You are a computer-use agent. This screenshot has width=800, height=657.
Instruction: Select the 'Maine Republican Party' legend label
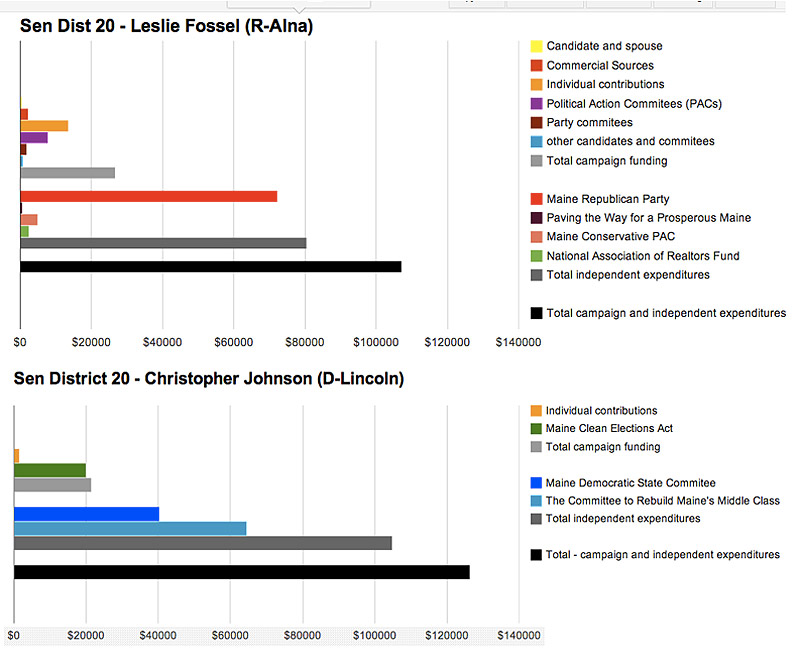(608, 199)
